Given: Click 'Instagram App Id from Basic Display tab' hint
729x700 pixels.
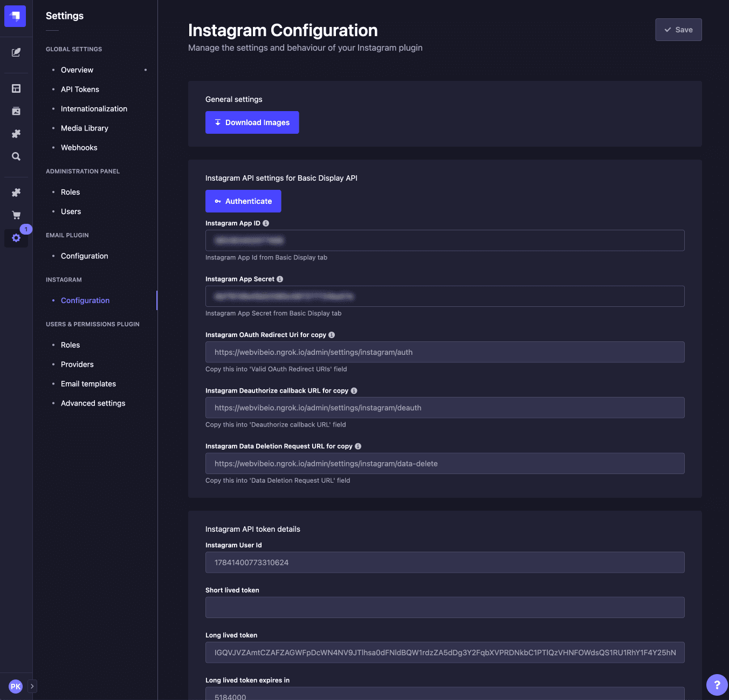Looking at the screenshot, I should coord(266,258).
